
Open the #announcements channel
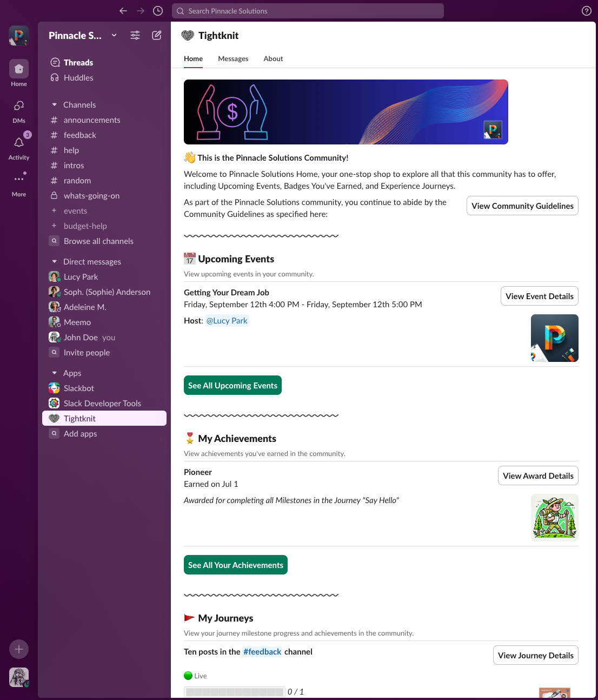click(104, 120)
